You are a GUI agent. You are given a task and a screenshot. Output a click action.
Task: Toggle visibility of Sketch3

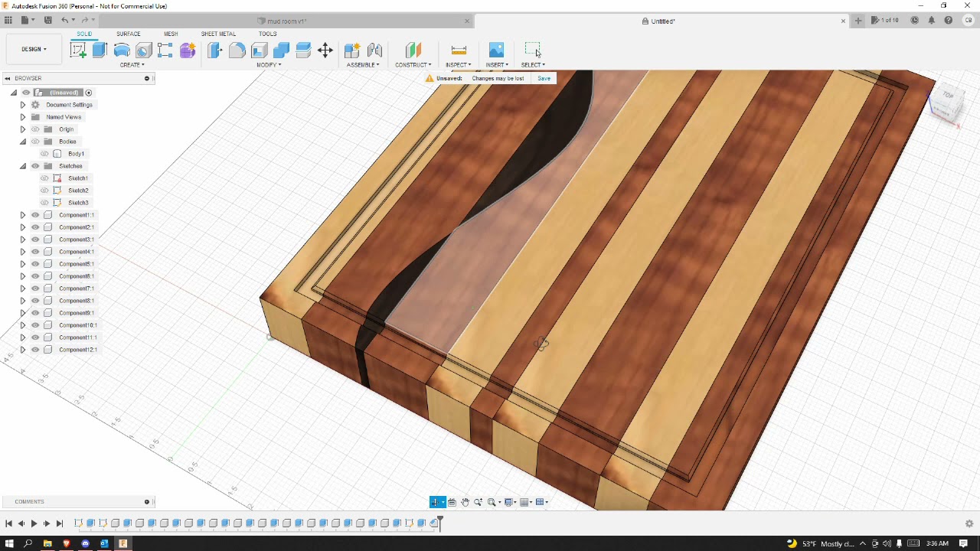[44, 203]
